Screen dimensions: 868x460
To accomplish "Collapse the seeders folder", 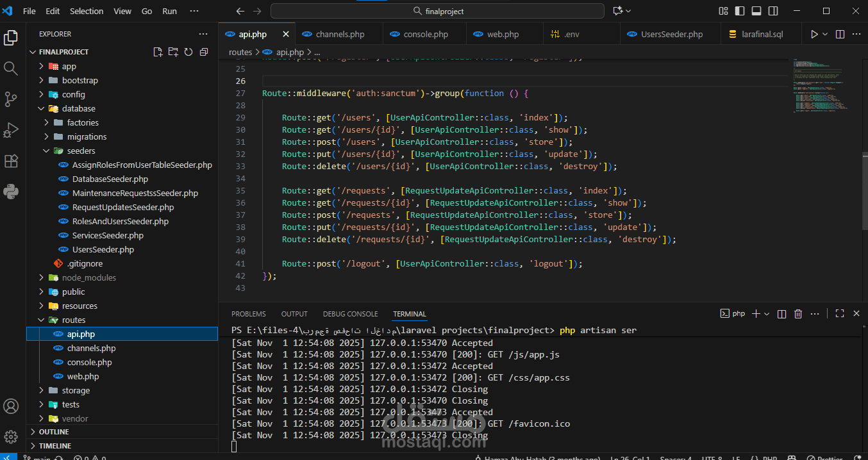I will point(81,151).
